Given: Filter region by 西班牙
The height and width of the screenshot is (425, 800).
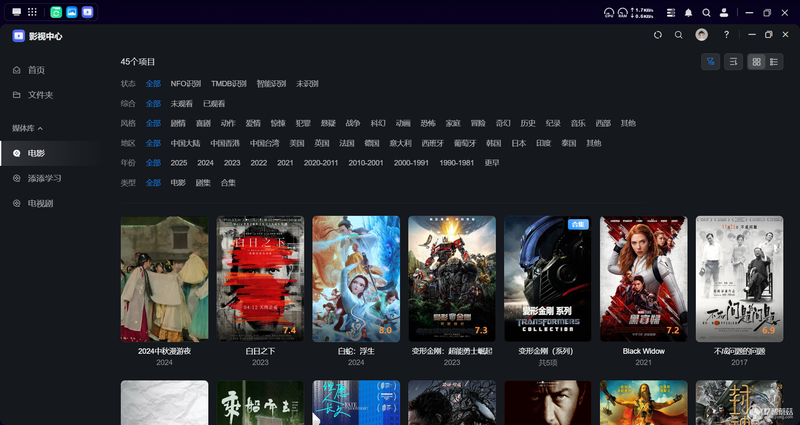Looking at the screenshot, I should click(433, 143).
